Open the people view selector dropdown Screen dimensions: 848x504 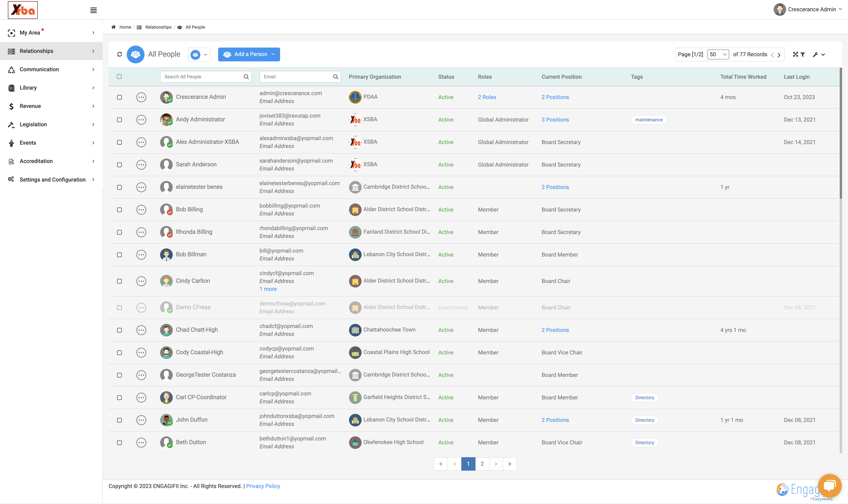pyautogui.click(x=199, y=55)
